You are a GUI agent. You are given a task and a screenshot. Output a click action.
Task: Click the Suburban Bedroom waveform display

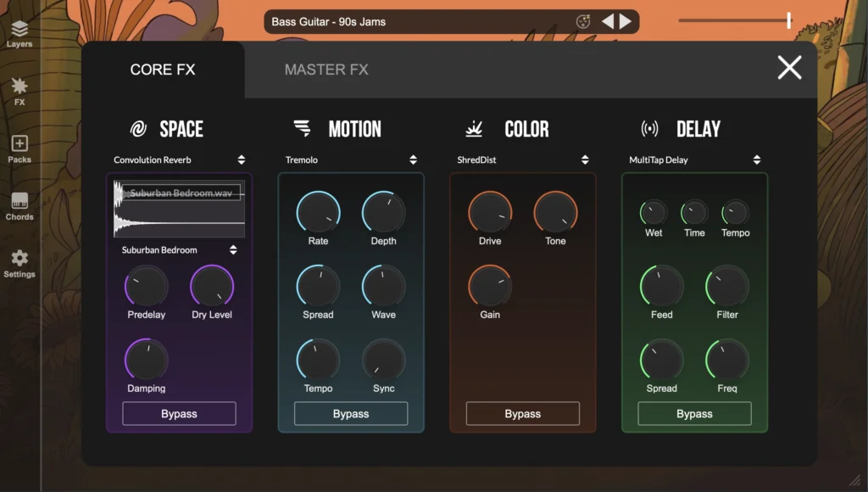pos(179,209)
